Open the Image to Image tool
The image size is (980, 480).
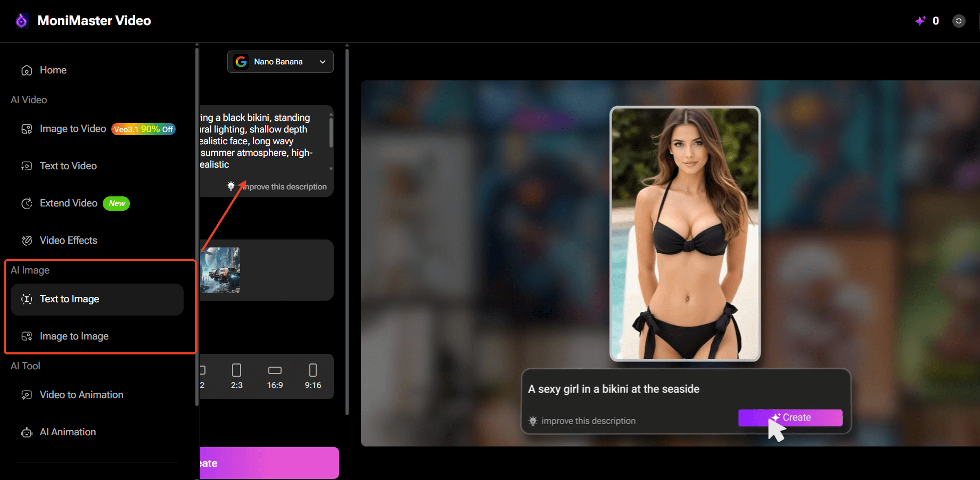(73, 336)
